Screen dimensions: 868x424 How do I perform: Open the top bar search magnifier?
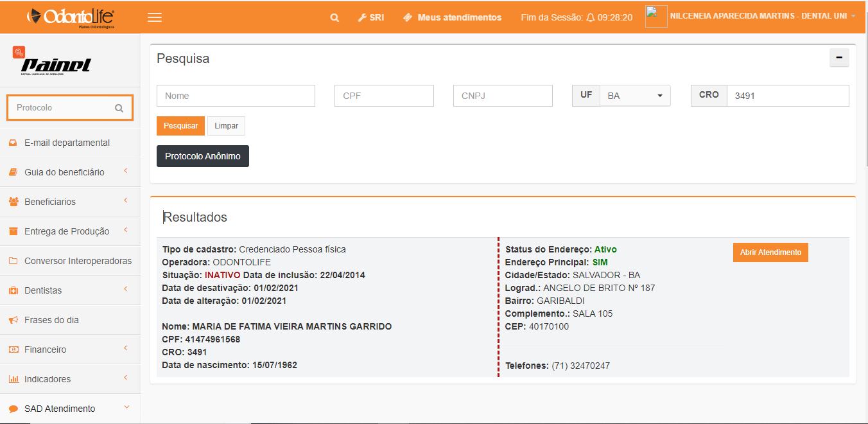tap(334, 18)
